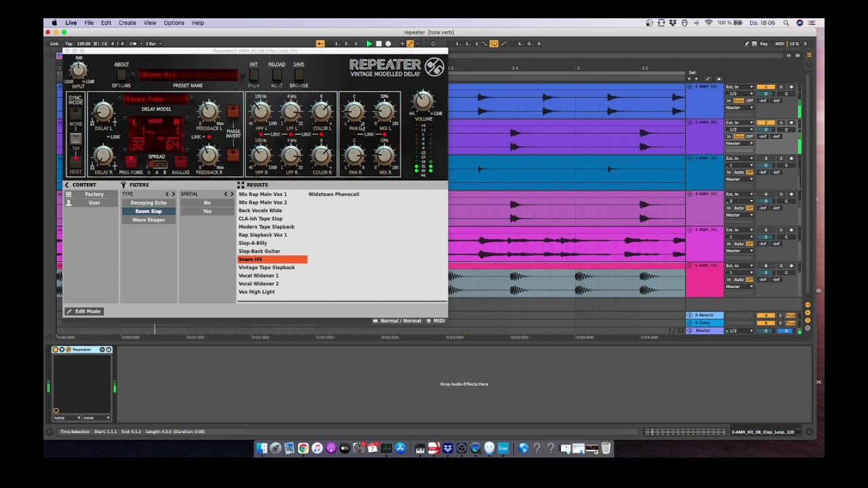Click the Repeater INIT/PREV button

click(x=254, y=75)
